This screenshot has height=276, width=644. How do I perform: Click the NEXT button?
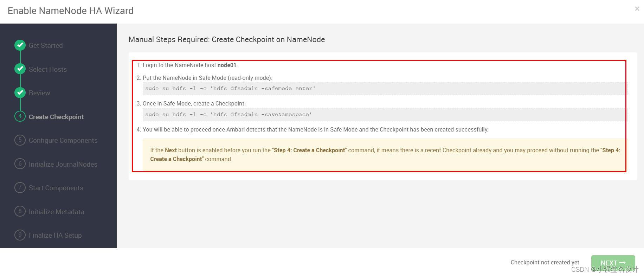(613, 263)
